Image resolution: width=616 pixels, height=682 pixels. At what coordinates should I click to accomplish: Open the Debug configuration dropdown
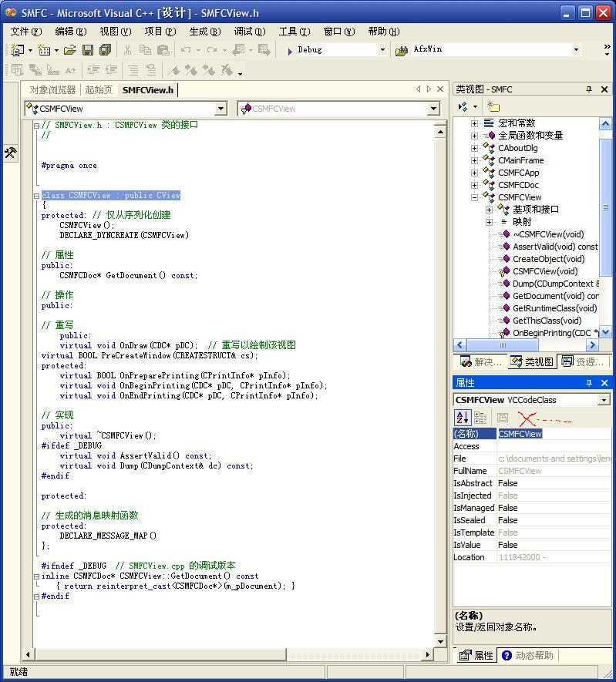[382, 50]
